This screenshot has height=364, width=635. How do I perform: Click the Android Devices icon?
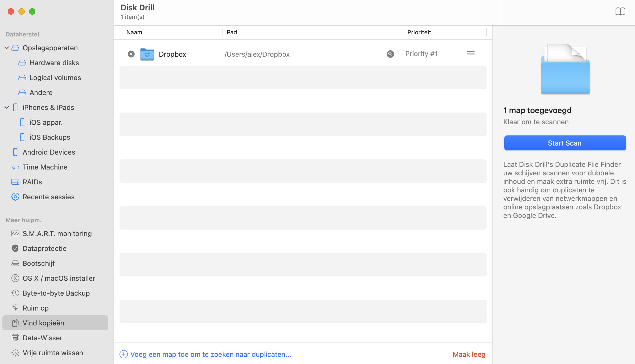tap(15, 152)
